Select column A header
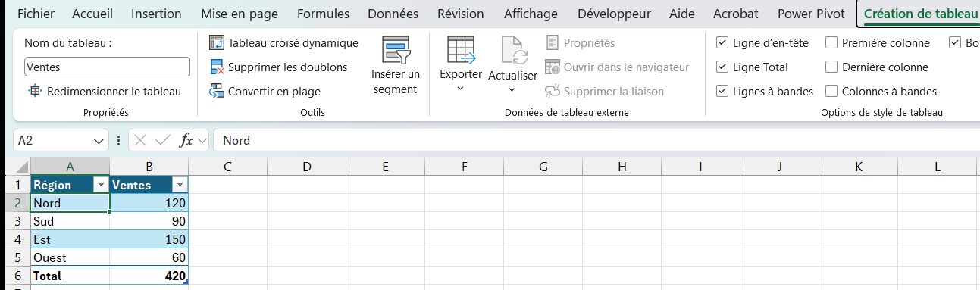The width and height of the screenshot is (980, 290). click(70, 167)
